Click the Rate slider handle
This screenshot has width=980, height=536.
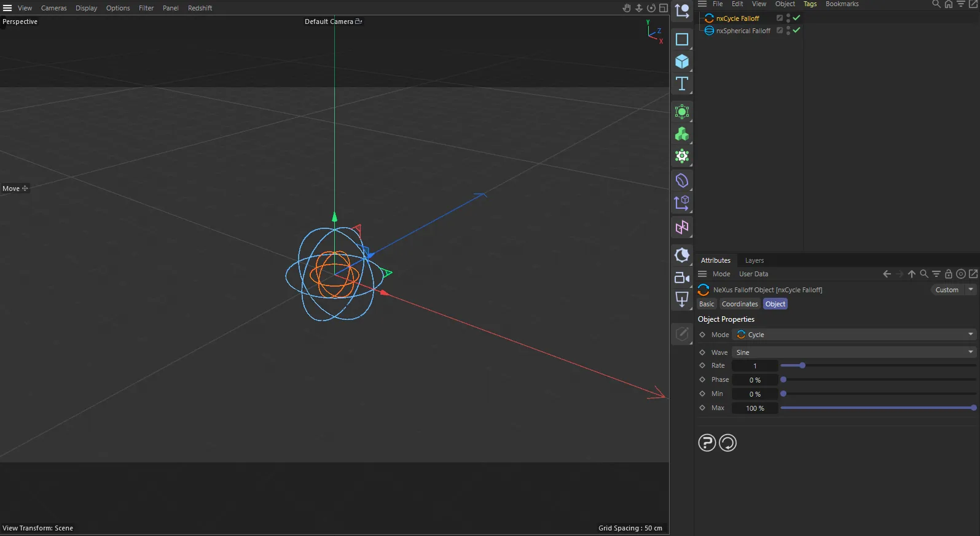pyautogui.click(x=802, y=365)
